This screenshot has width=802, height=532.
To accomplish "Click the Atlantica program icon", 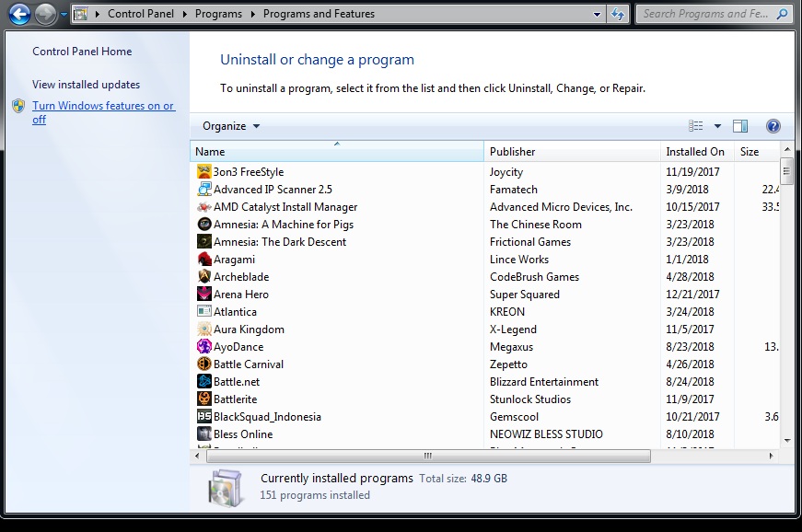I will [x=204, y=312].
